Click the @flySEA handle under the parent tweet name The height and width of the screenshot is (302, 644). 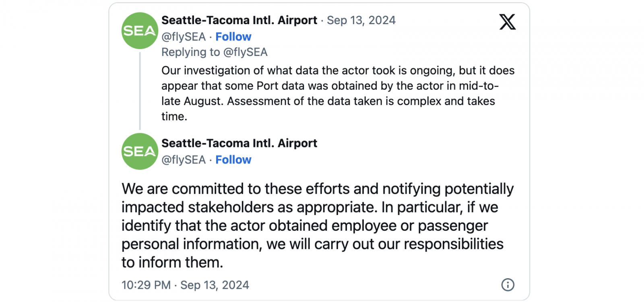(184, 37)
